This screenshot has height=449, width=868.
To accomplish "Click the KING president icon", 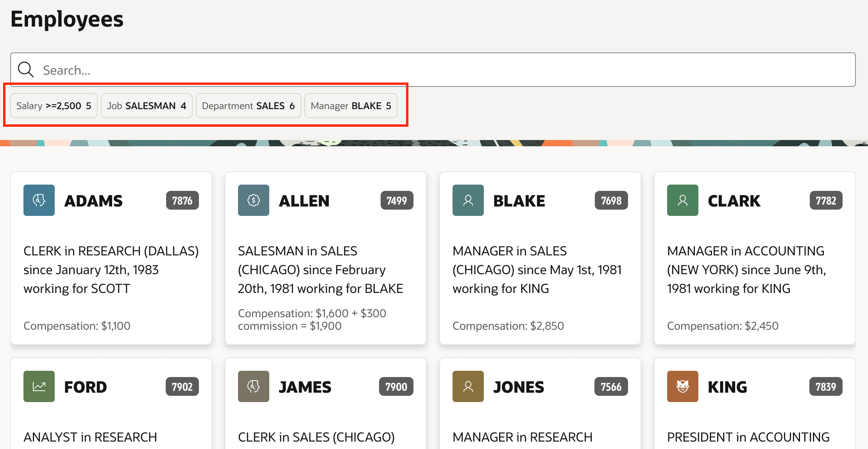I will tap(683, 386).
